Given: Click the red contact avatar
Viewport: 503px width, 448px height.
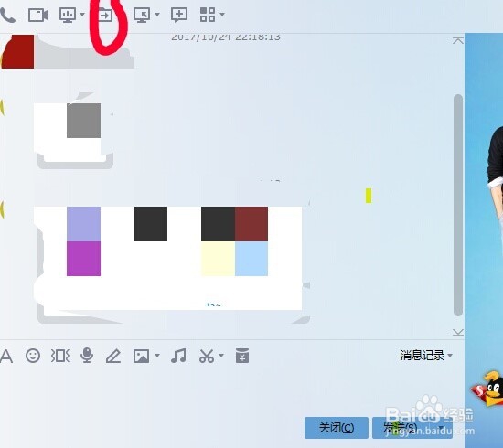Looking at the screenshot, I should [x=17, y=51].
